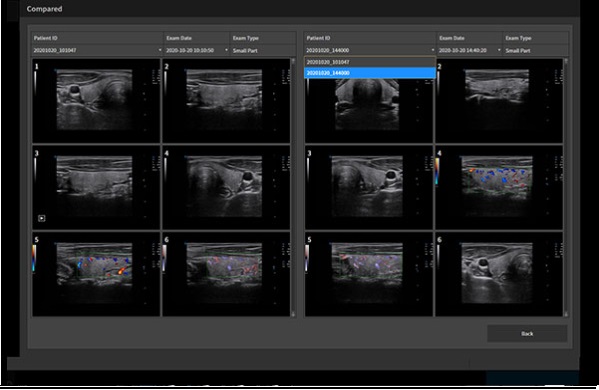Select right exam color Doppler thumbnail 4

(499, 188)
